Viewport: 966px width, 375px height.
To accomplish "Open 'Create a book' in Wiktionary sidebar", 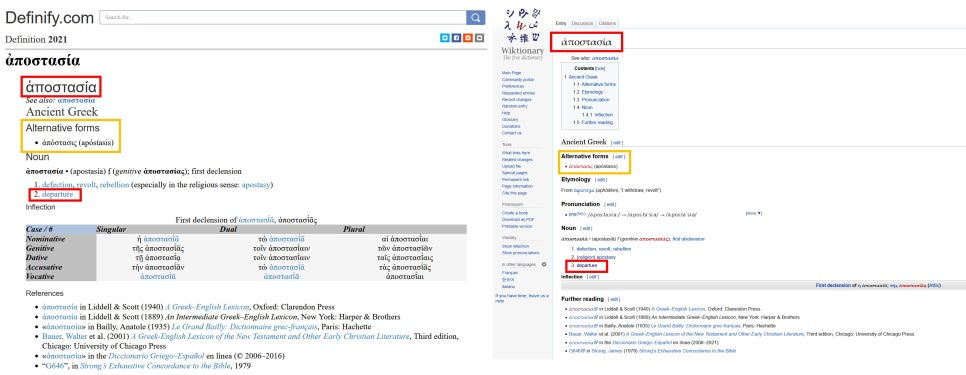I will coord(515,212).
